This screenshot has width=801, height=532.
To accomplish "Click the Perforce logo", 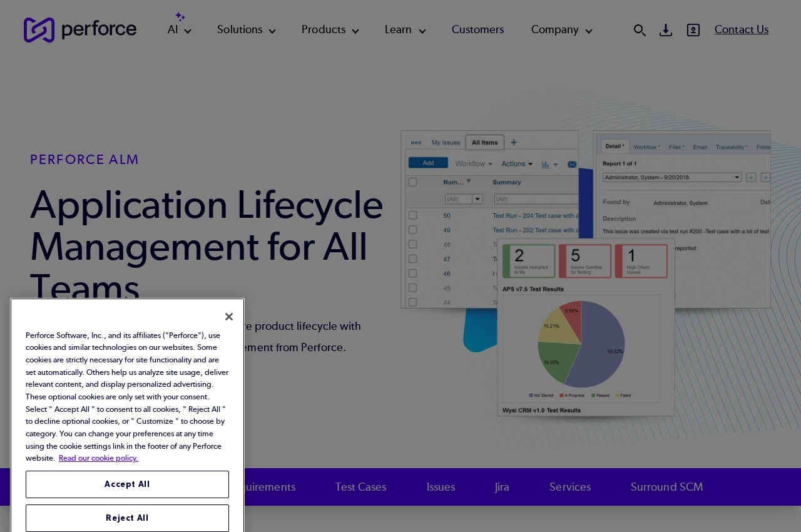I will coord(80,30).
